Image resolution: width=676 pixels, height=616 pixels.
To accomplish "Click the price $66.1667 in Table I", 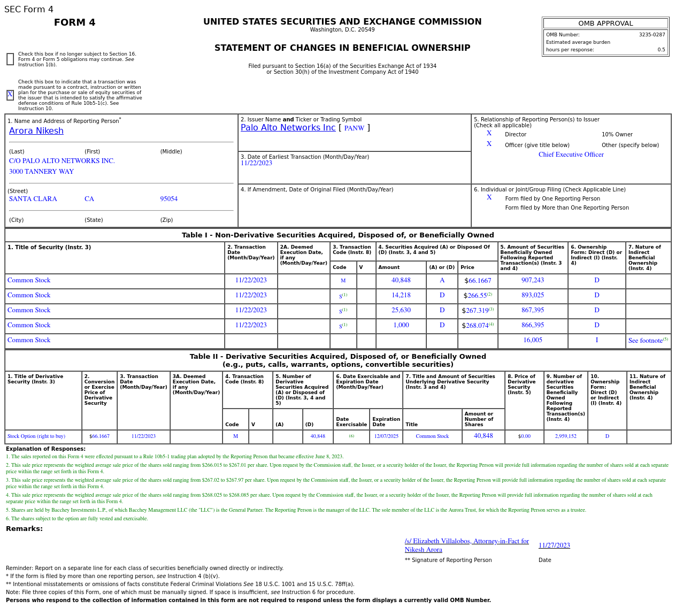I will [478, 281].
